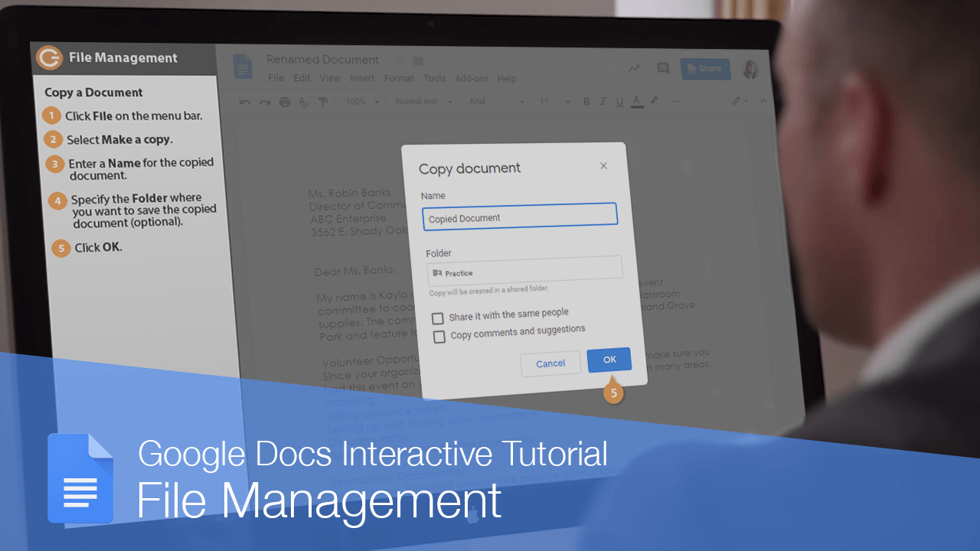Select the paint format tool
Screen dimensions: 980x551
322,101
